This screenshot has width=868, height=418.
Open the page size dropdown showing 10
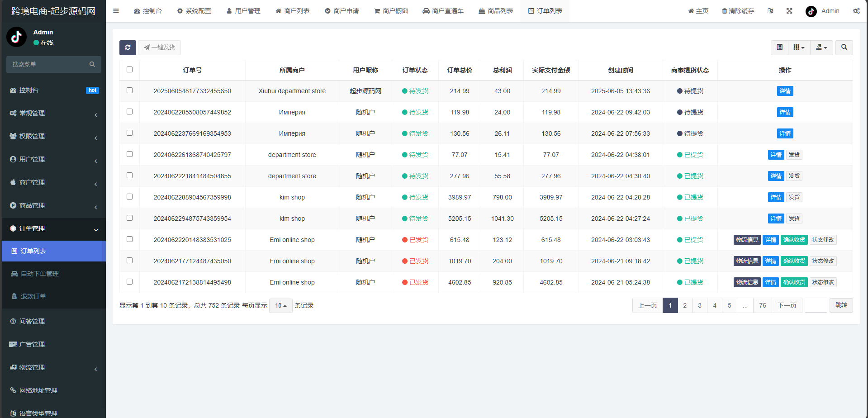[281, 306]
